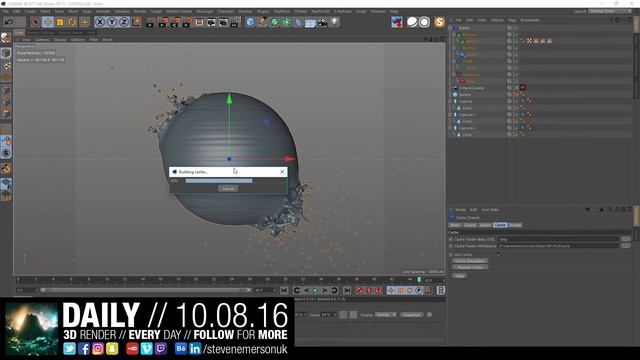
Task: Close the Building cache dialog
Action: tap(282, 172)
